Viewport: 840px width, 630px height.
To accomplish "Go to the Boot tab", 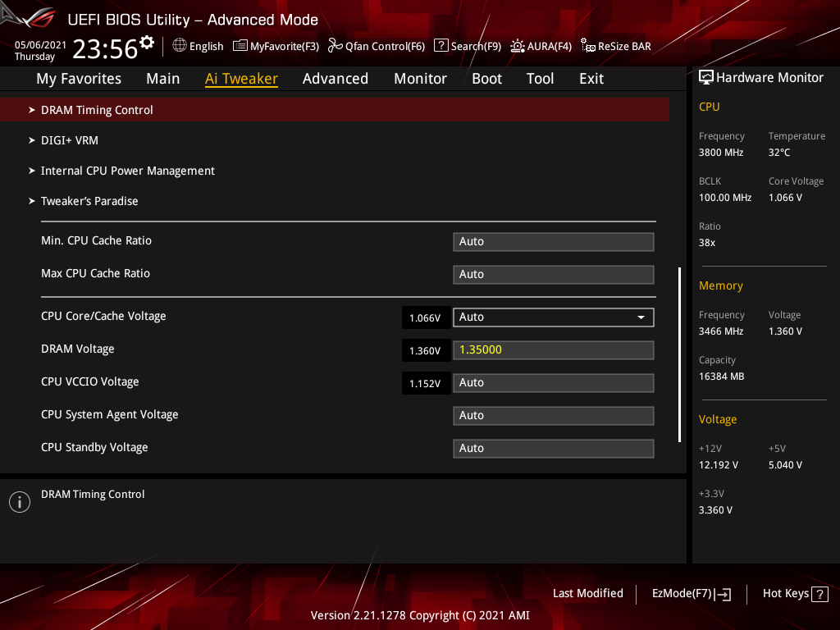I will pos(486,79).
